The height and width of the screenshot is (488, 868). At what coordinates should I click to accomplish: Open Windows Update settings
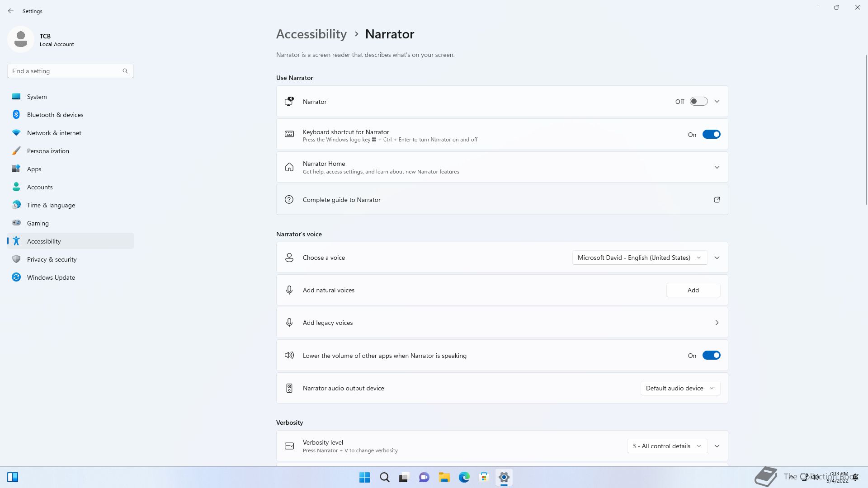(71, 277)
